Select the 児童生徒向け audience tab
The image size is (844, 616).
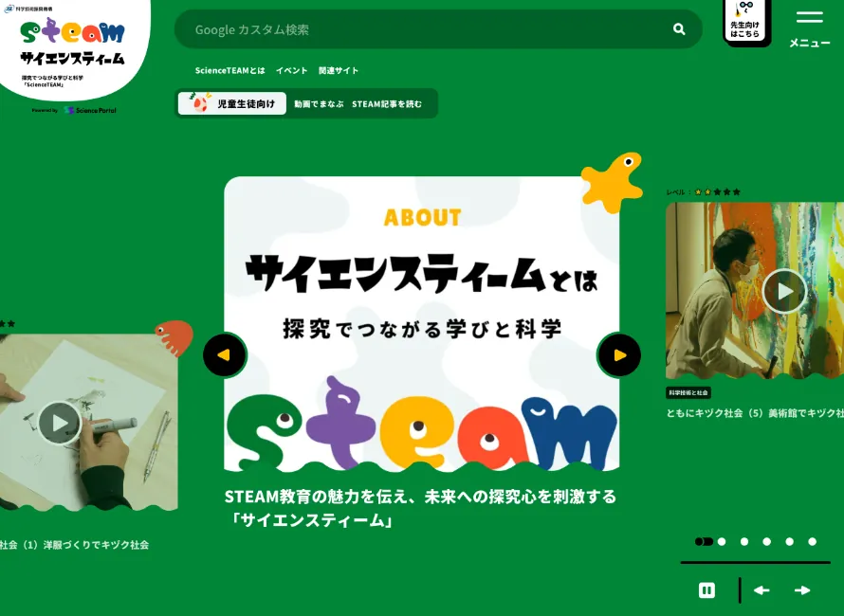[232, 103]
